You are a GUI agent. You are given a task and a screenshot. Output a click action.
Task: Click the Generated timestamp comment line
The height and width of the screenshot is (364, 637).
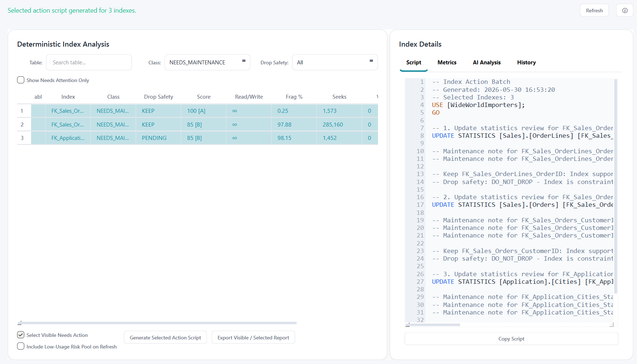coord(493,90)
